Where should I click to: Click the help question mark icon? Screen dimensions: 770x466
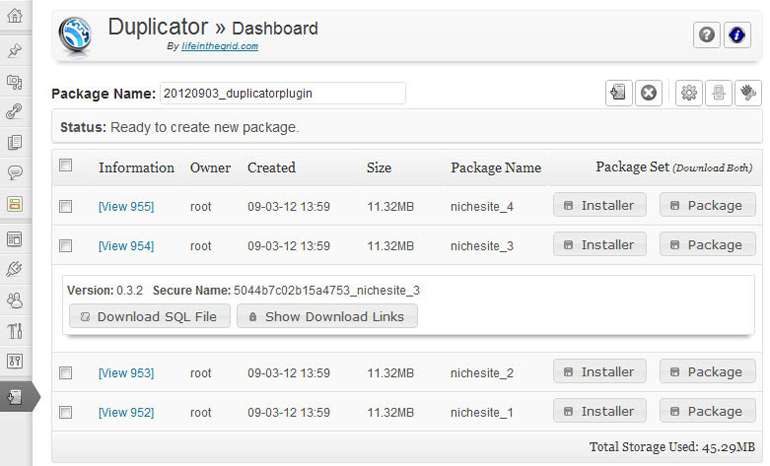(707, 35)
